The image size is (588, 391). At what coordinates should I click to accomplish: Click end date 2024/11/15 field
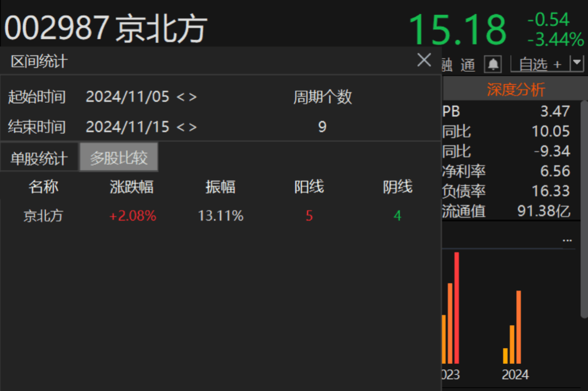127,127
